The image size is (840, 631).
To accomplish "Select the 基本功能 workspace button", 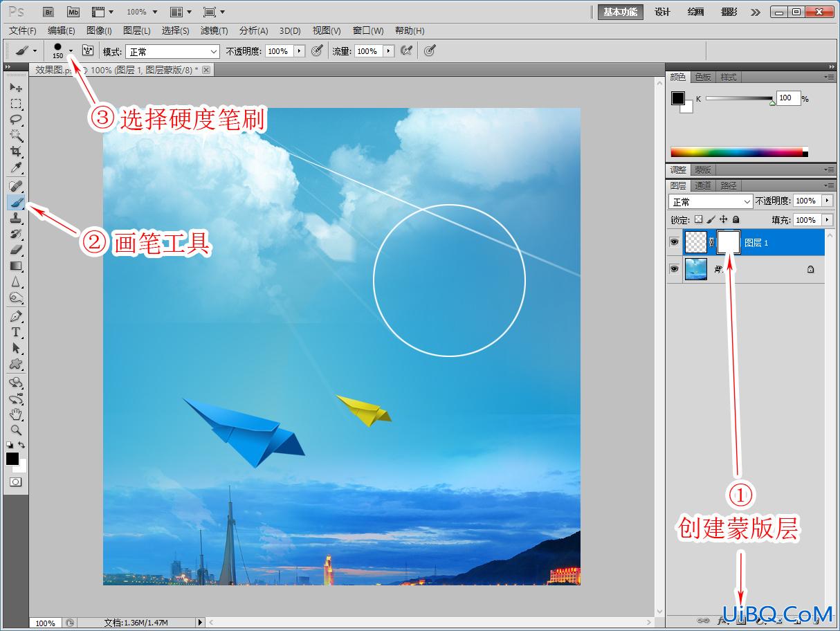I will (621, 12).
